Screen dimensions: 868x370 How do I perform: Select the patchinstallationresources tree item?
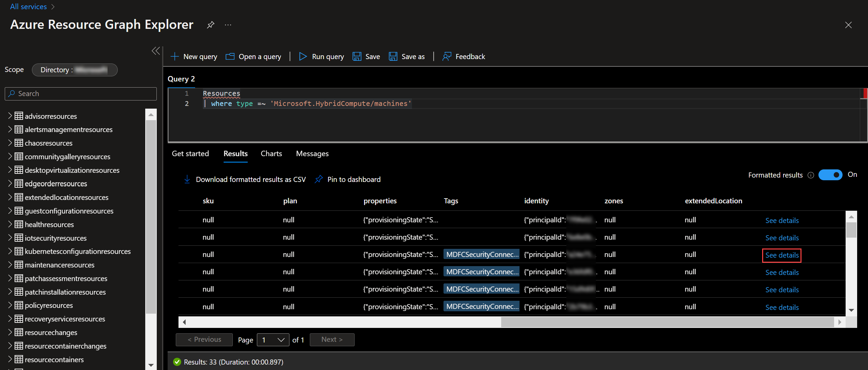point(65,292)
